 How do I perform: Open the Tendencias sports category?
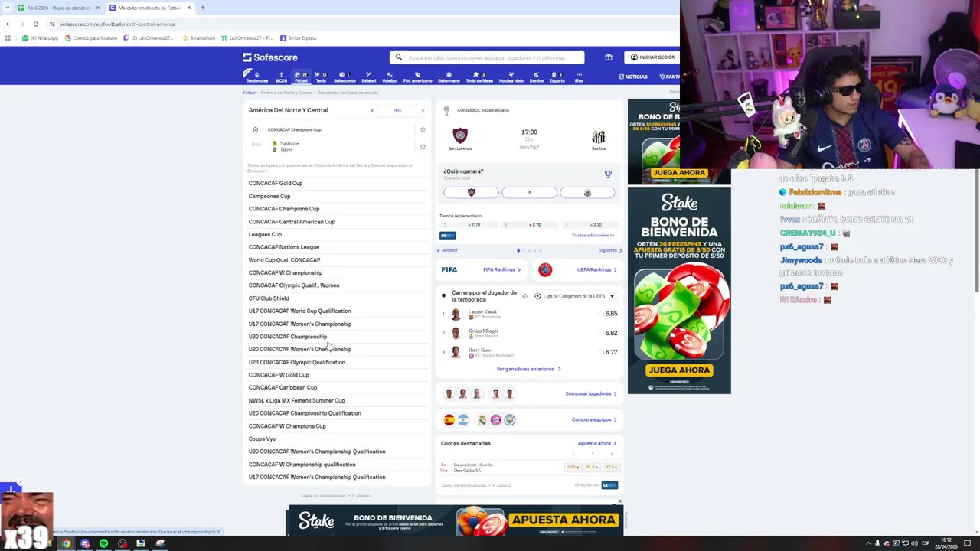click(256, 77)
